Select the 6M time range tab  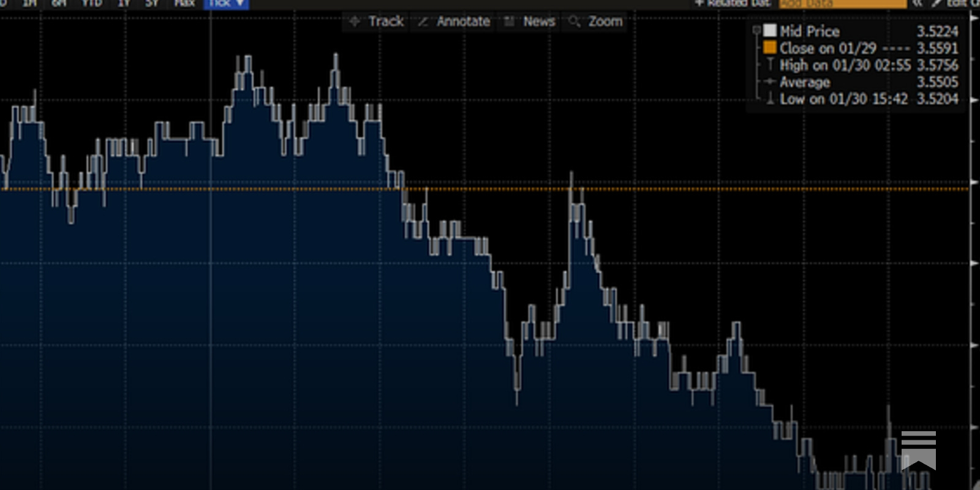[59, 4]
